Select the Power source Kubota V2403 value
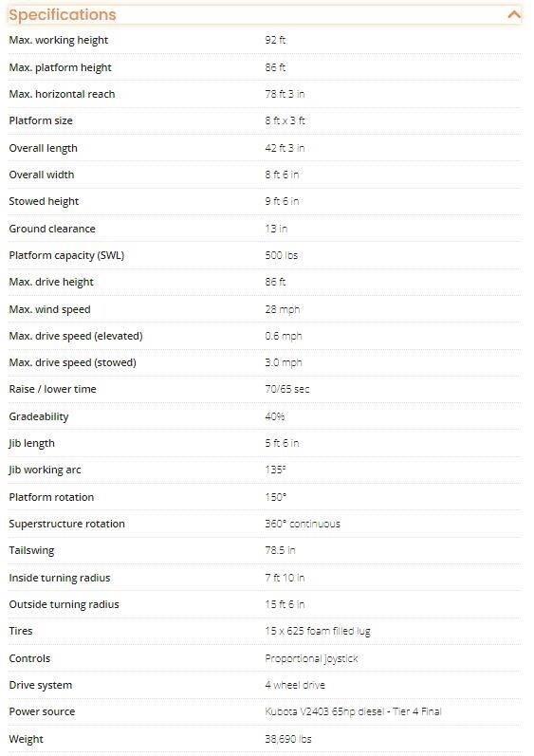 [x=353, y=711]
